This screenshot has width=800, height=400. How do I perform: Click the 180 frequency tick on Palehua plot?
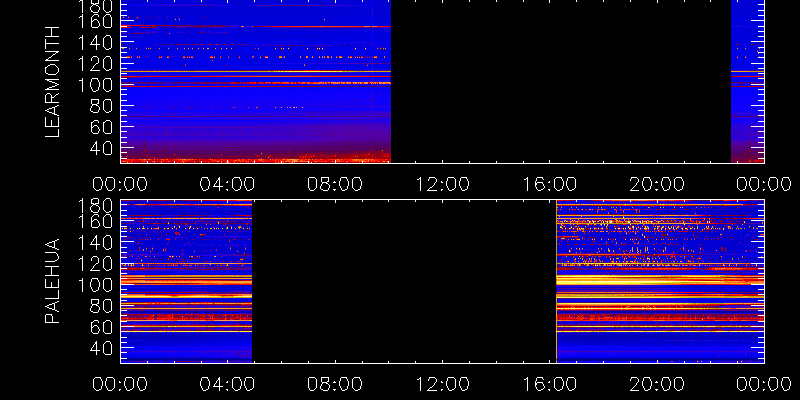(x=97, y=206)
